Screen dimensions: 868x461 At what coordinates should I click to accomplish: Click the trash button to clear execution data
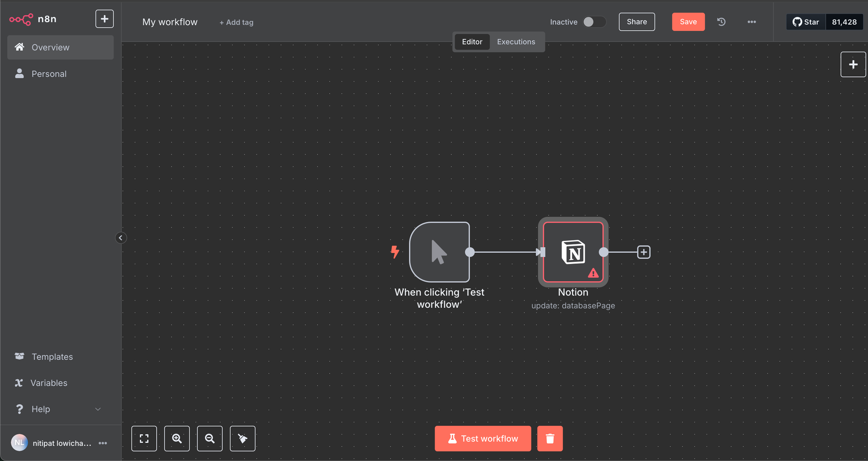[x=550, y=438]
